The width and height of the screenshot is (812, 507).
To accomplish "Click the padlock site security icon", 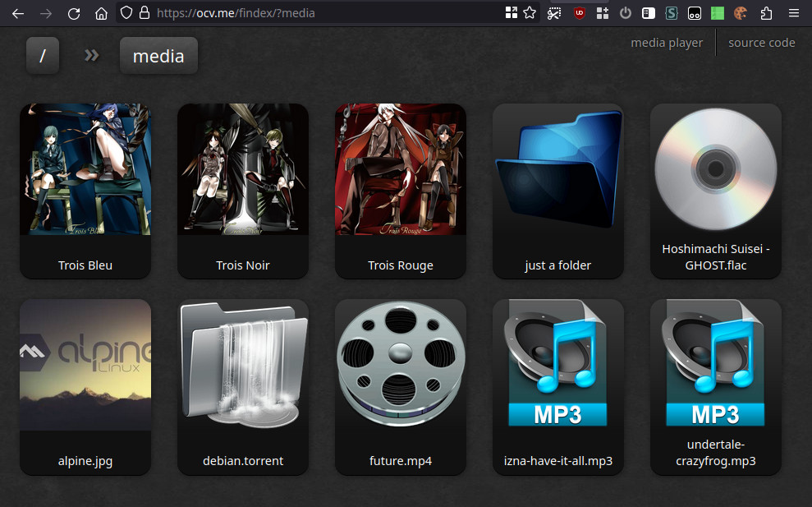I will coord(145,13).
